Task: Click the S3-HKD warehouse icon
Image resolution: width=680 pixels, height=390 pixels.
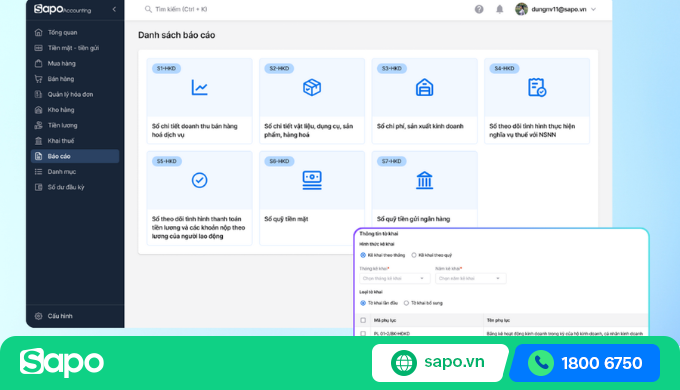Action: tap(425, 88)
